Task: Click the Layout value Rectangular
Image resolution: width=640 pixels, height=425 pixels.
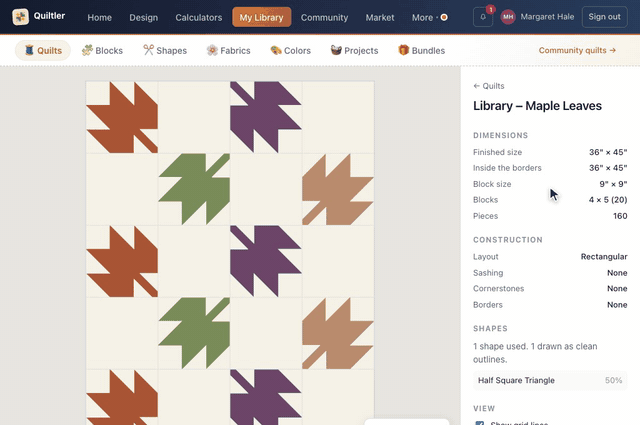Action: 604,256
